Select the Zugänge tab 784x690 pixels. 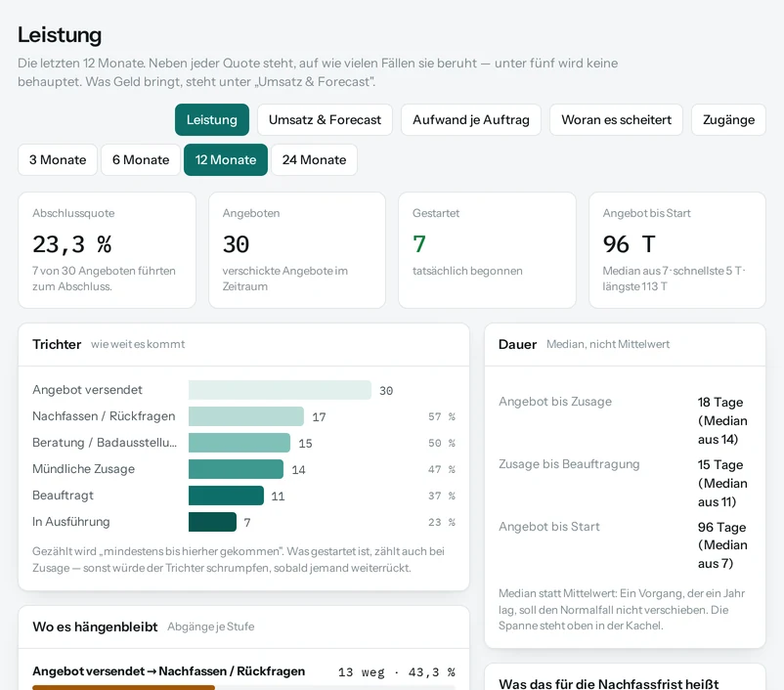pyautogui.click(x=728, y=120)
